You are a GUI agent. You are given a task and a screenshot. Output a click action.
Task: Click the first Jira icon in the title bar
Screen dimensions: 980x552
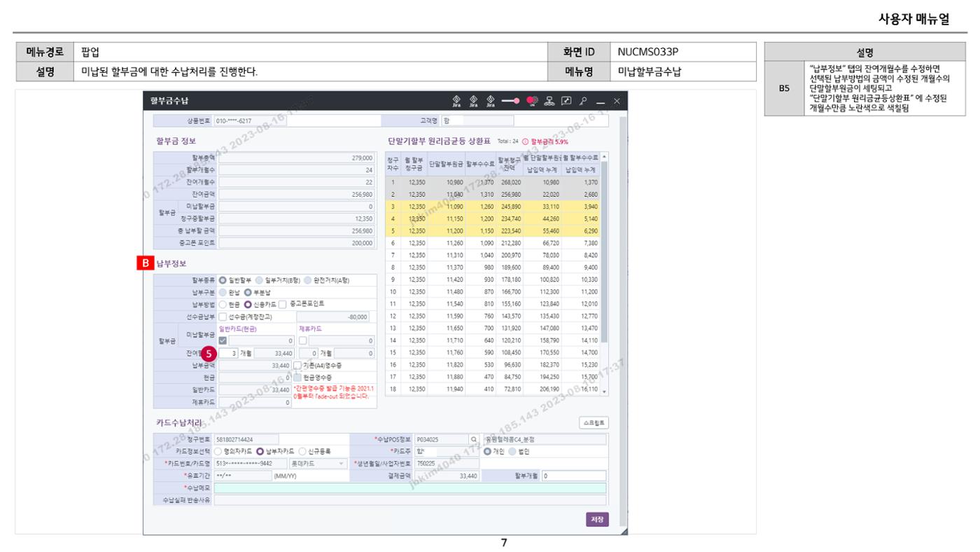pos(456,101)
